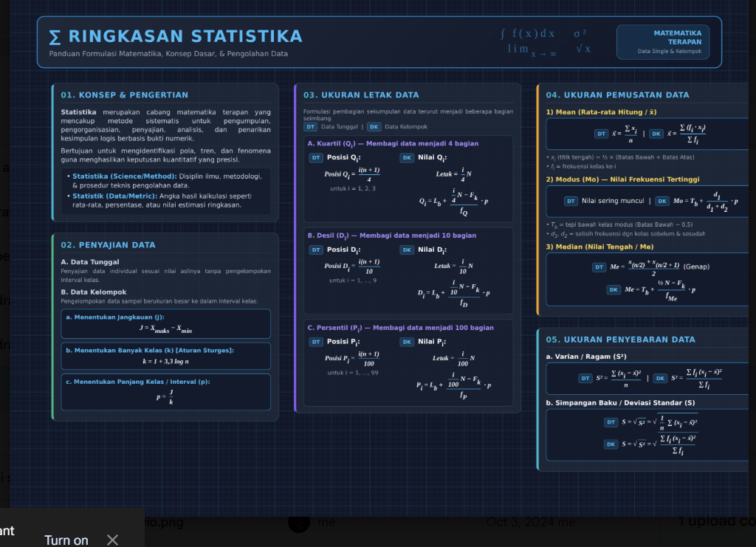Click the DK badge beside 'Nilai Qi'
756x547 pixels.
407,157
